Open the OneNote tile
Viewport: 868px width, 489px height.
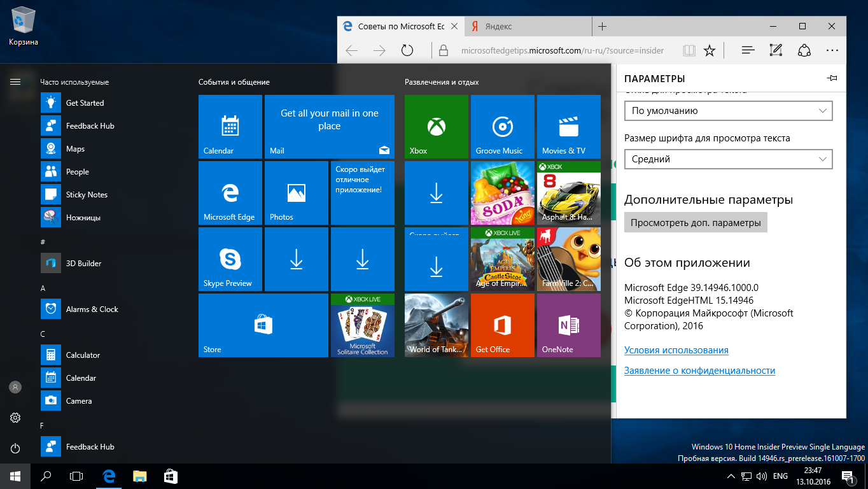[x=569, y=325]
